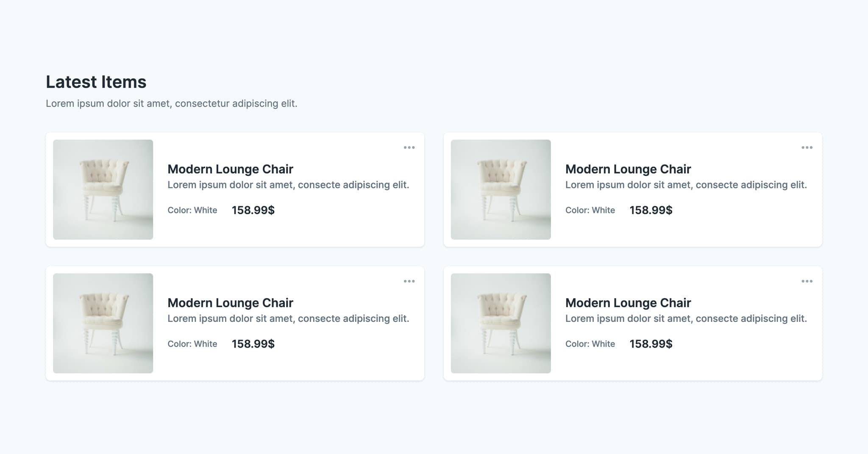This screenshot has height=454, width=868.
Task: Click the 158.99$ price in the bottom-right card
Action: pos(651,344)
